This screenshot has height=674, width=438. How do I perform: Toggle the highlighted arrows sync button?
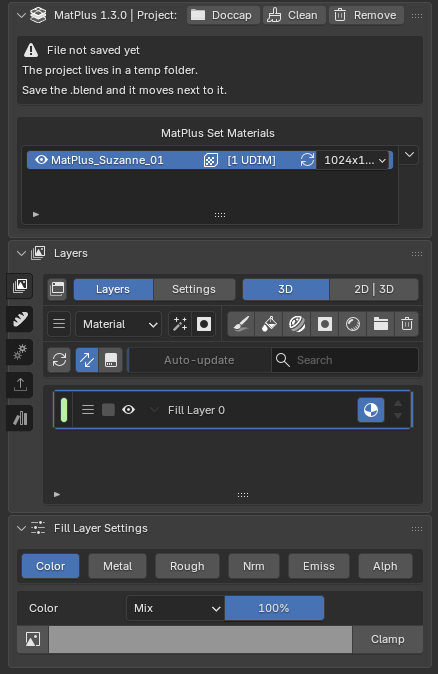click(x=87, y=360)
